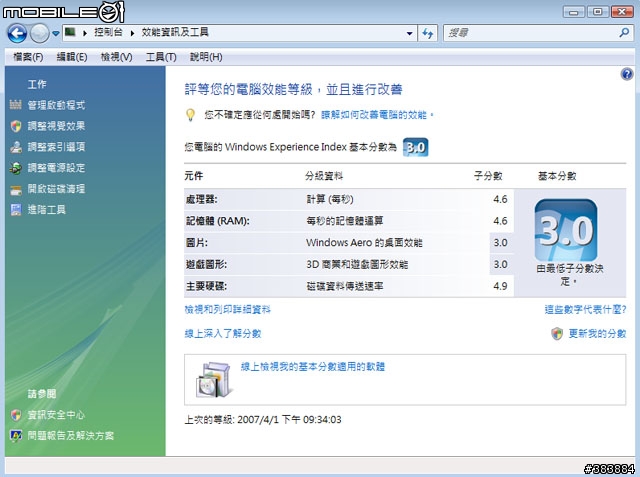This screenshot has width=640, height=477.
Task: Click the icon beside 問題報告及解決方案
Action: point(16,436)
